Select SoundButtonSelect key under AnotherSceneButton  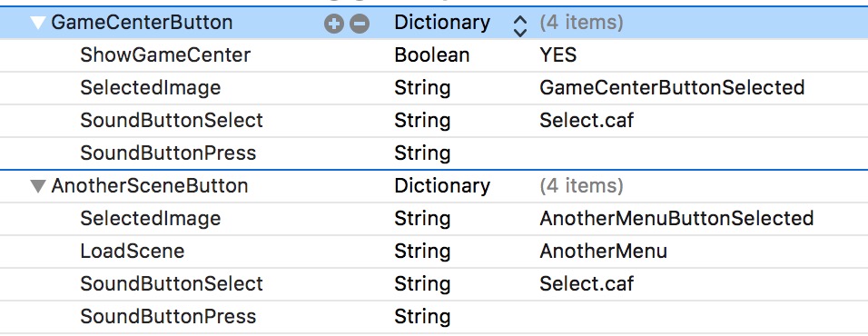pos(172,284)
